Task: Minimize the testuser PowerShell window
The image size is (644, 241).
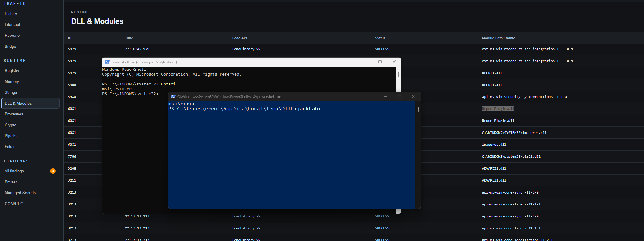Action: (366, 62)
